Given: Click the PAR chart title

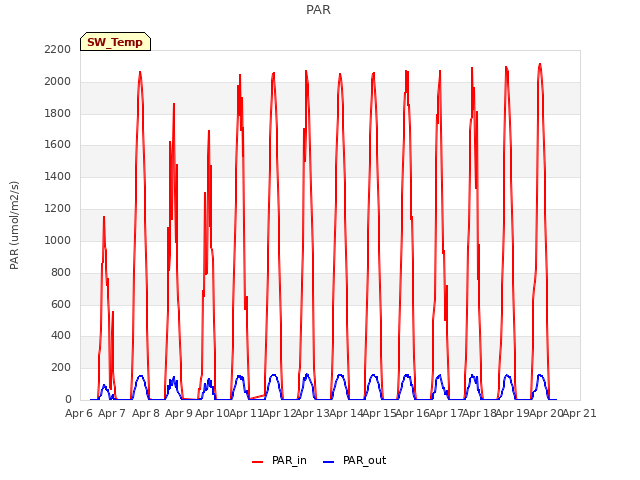Looking at the screenshot, I should click(318, 10).
